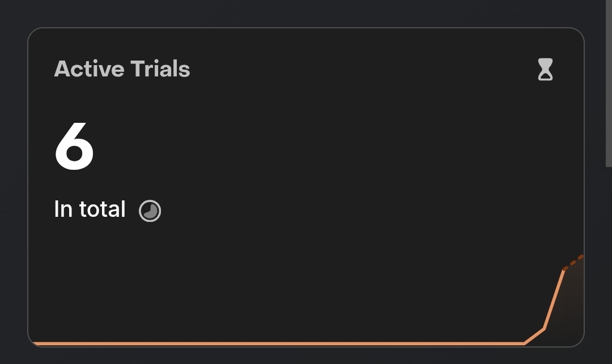Click the steep rising segment of the trend line

coord(554,299)
